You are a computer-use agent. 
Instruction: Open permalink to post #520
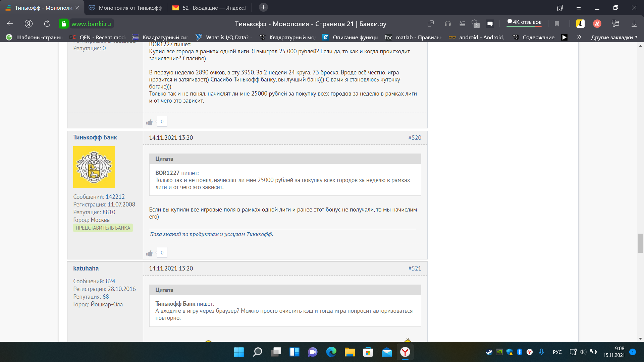pos(415,138)
